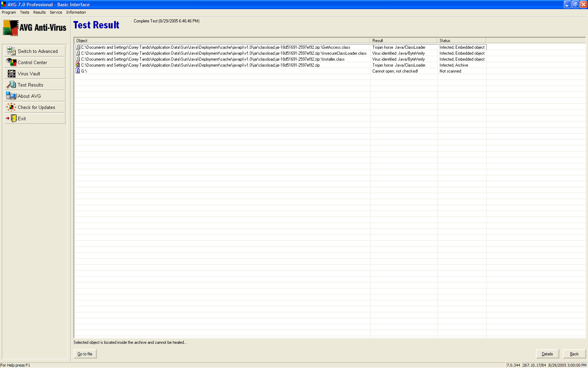Select the GetAccess.class file path row
Image resolution: width=588 pixels, height=368 pixels.
click(216, 47)
